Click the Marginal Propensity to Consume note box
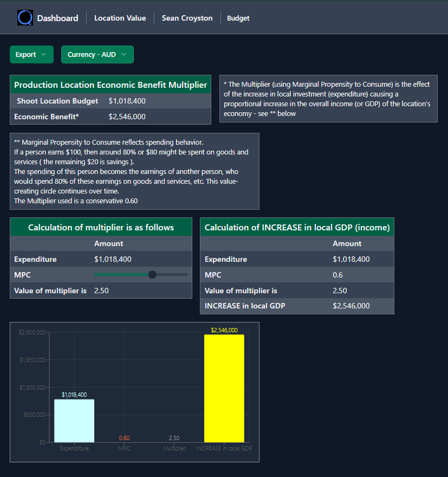 134,171
